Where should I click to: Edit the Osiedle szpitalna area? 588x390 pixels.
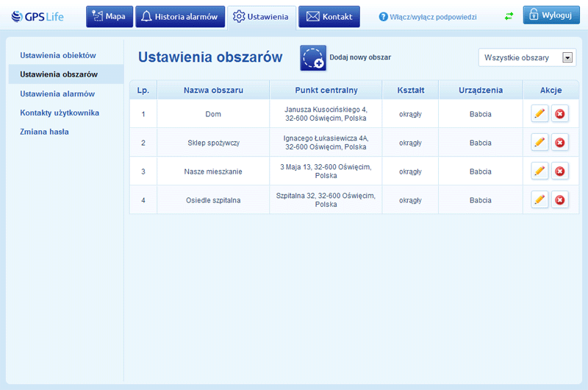tap(539, 199)
